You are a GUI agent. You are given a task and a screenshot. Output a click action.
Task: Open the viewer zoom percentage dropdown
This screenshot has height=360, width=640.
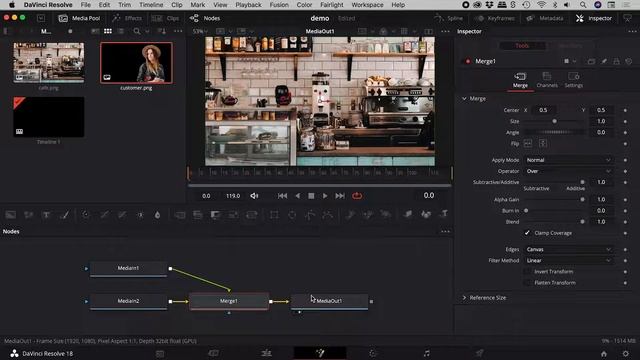pos(200,31)
